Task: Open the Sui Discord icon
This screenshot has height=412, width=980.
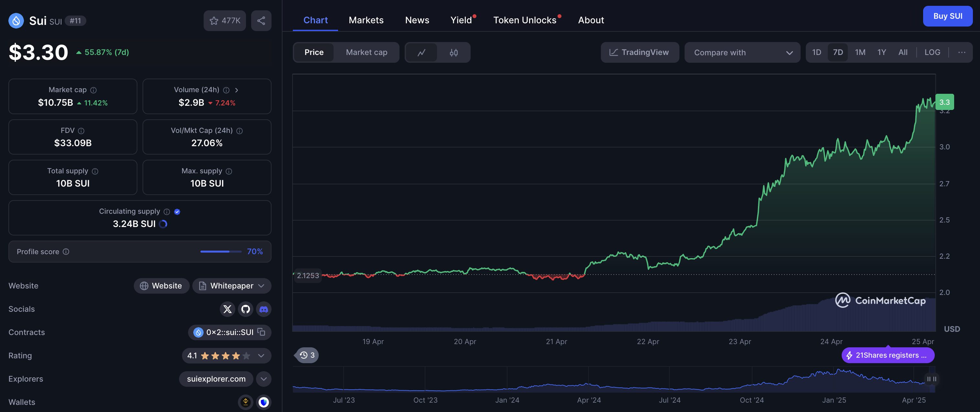Action: pos(264,309)
